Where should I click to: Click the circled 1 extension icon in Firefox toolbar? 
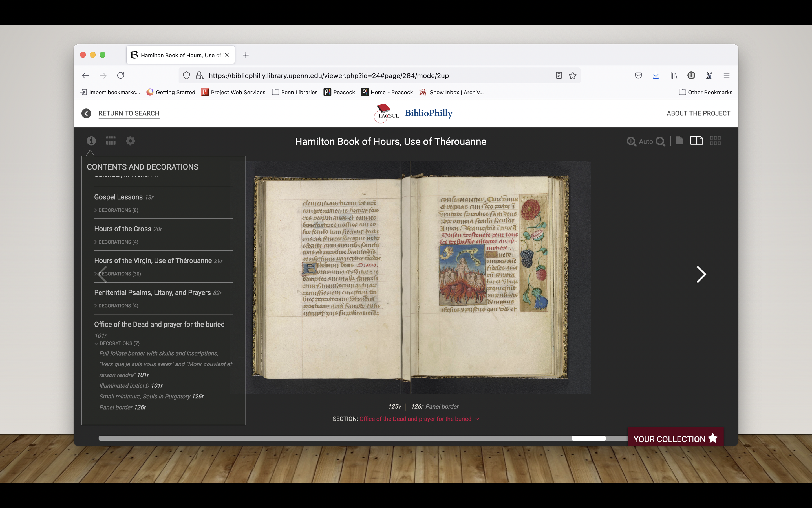(691, 76)
